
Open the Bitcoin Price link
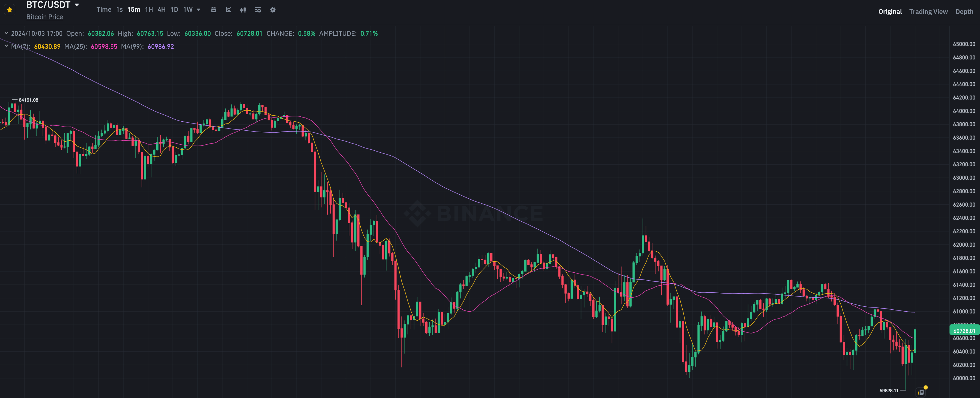click(44, 17)
